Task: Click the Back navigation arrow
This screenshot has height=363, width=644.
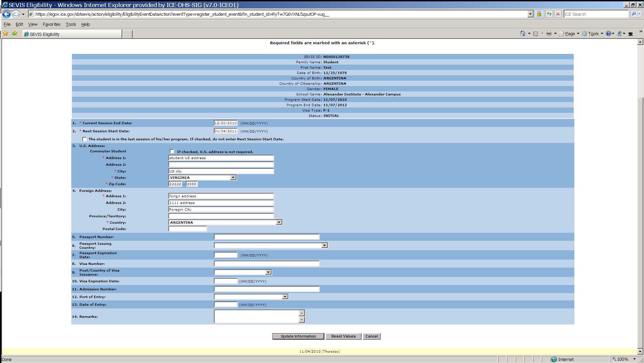Action: [x=6, y=14]
